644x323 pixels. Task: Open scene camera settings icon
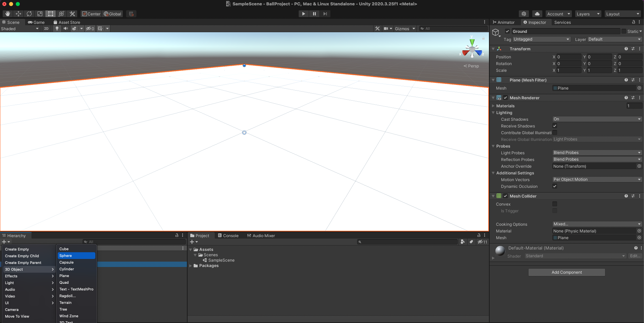click(x=386, y=29)
